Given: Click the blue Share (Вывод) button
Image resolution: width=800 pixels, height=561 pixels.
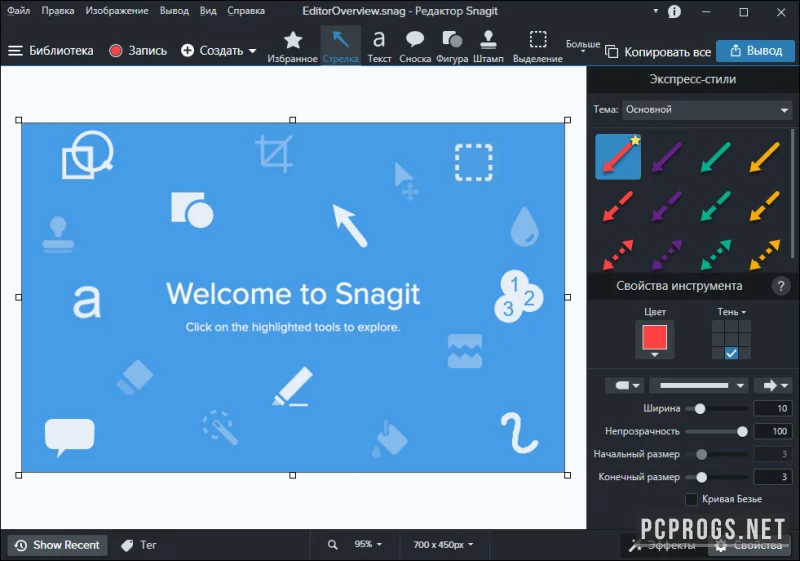Looking at the screenshot, I should click(756, 51).
